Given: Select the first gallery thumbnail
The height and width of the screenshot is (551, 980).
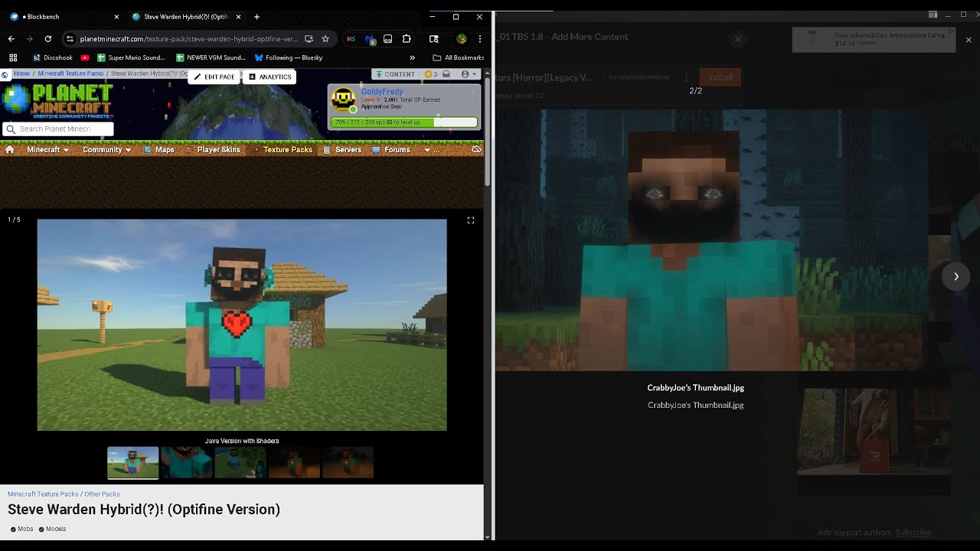Looking at the screenshot, I should click(133, 463).
